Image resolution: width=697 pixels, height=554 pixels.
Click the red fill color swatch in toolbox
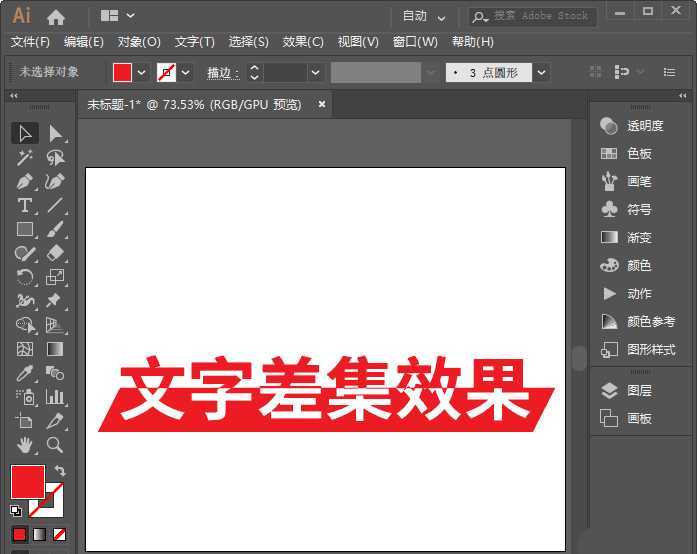26,481
